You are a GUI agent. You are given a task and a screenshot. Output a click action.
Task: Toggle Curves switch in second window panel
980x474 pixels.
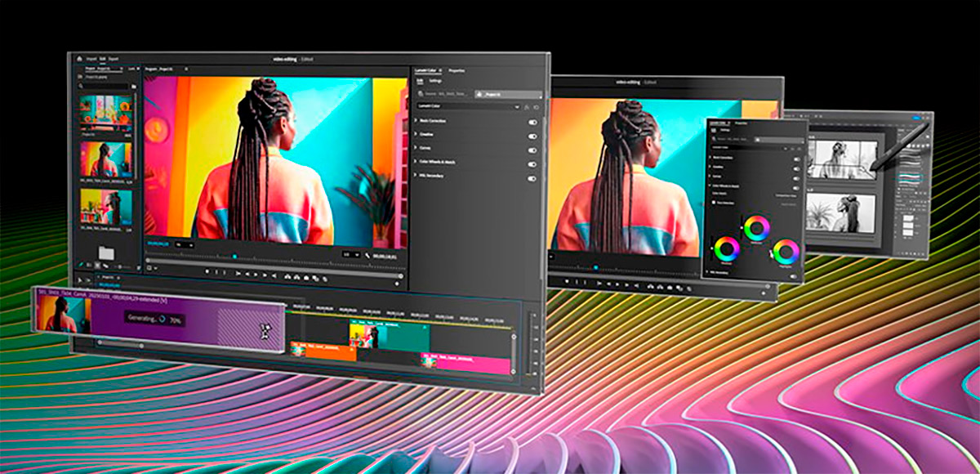pyautogui.click(x=796, y=179)
